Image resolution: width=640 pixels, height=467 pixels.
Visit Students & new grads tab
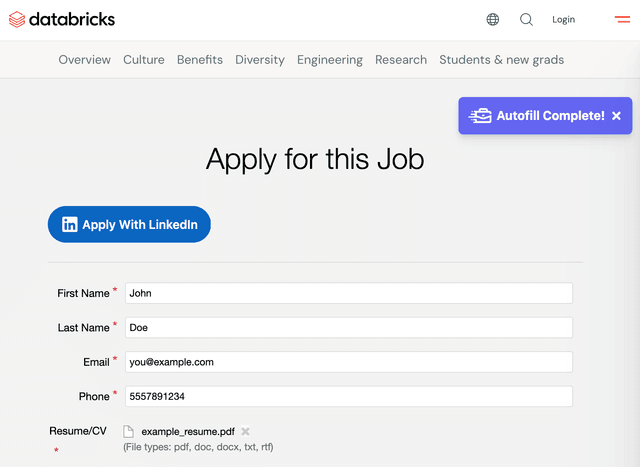[x=501, y=60]
